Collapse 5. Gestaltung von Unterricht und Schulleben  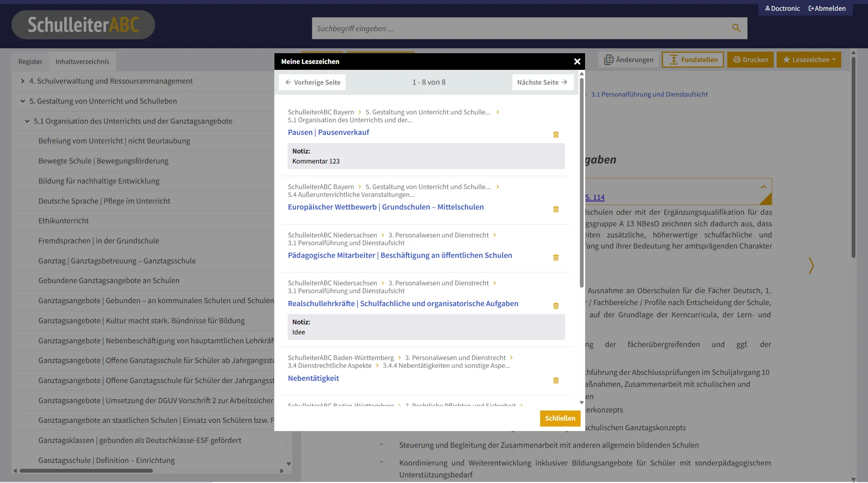tap(23, 101)
